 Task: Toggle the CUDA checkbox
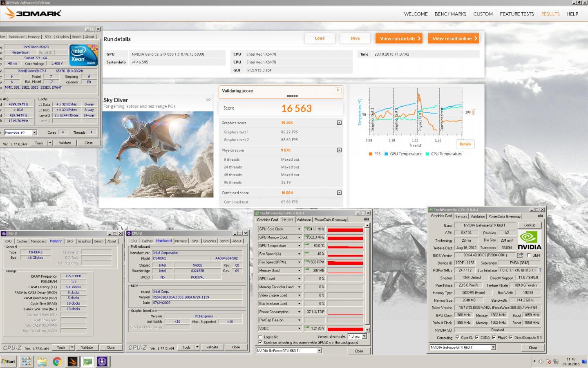click(x=476, y=338)
